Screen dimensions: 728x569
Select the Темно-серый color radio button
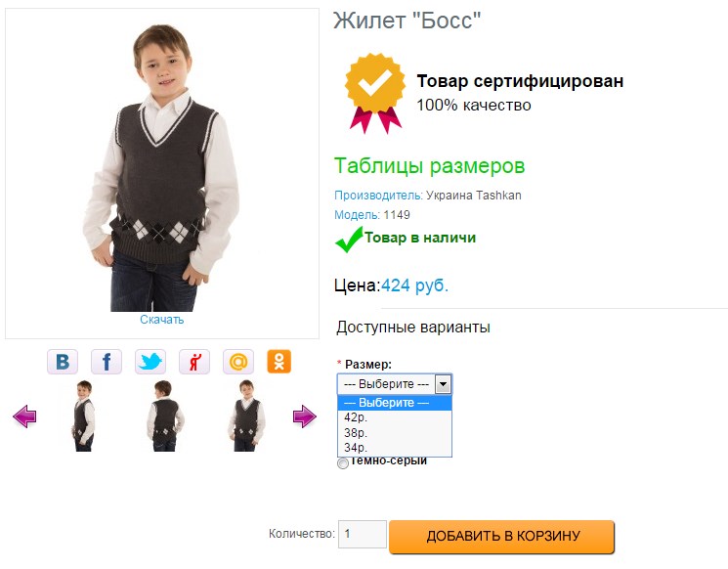(342, 463)
